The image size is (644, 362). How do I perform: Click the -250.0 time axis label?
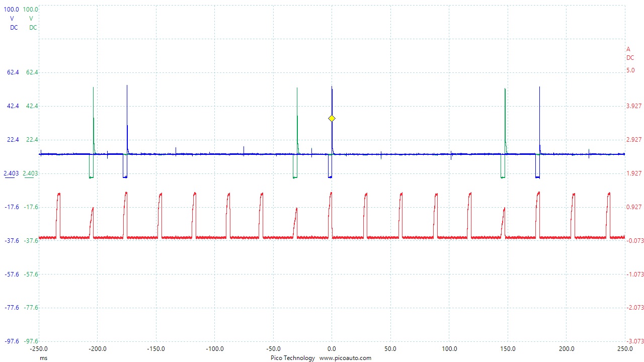click(x=40, y=348)
